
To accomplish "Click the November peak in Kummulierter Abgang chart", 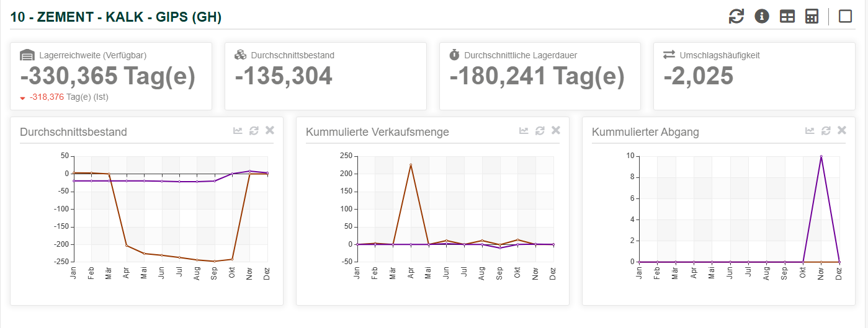I will (821, 156).
